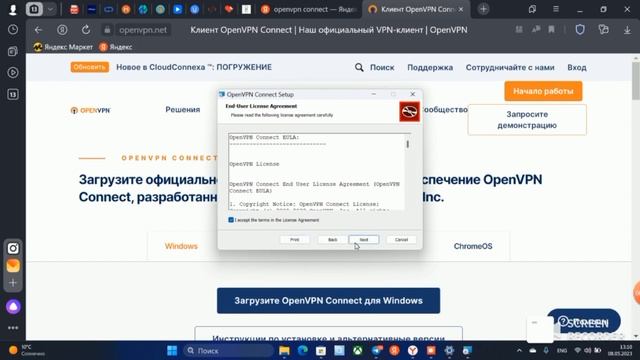The width and height of the screenshot is (640, 360).
Task: Open Microsoft Edge from taskbar
Action: click(302, 350)
